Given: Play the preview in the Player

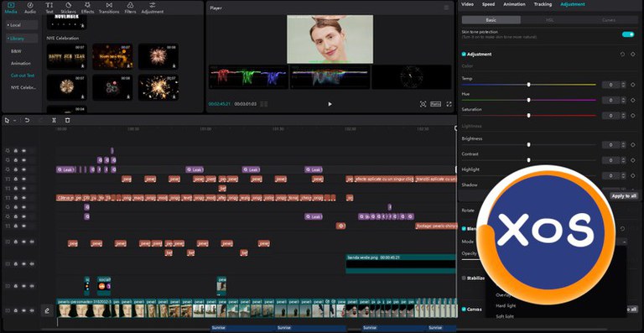Looking at the screenshot, I should pyautogui.click(x=330, y=104).
